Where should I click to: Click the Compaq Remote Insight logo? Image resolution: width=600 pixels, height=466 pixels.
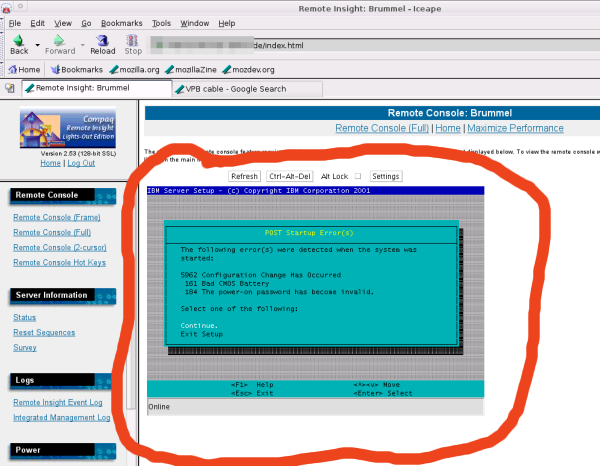tap(68, 129)
